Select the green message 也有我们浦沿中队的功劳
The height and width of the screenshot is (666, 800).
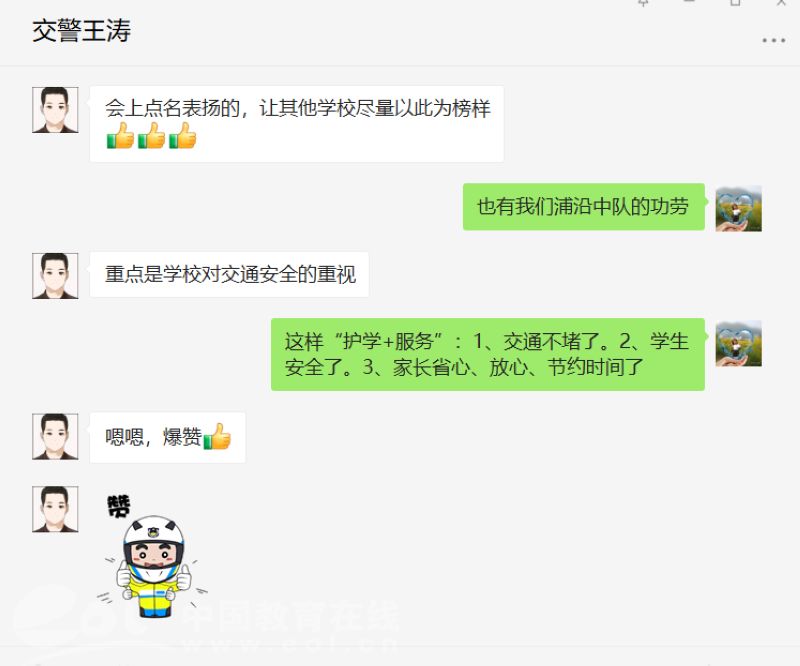tap(584, 207)
